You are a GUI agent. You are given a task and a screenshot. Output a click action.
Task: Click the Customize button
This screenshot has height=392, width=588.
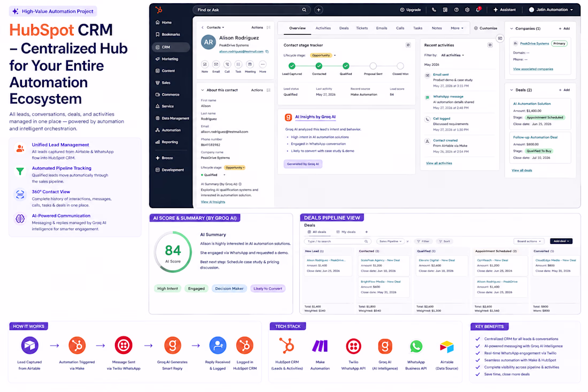point(485,28)
